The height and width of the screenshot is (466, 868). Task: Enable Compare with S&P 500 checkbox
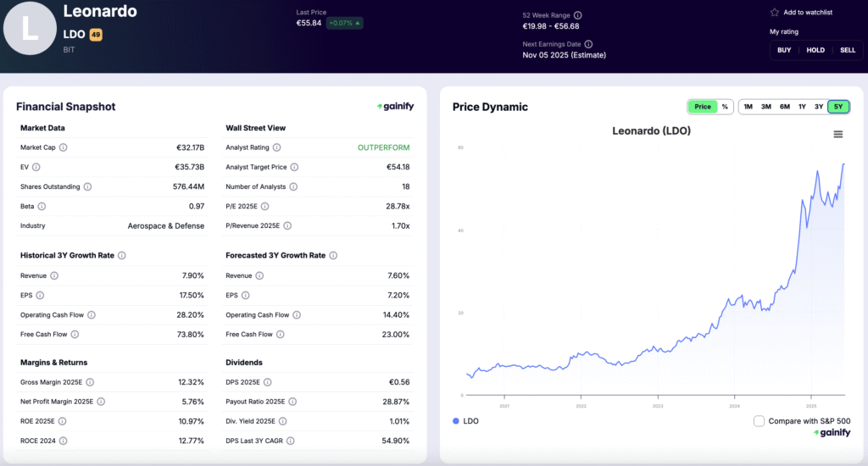click(x=759, y=421)
